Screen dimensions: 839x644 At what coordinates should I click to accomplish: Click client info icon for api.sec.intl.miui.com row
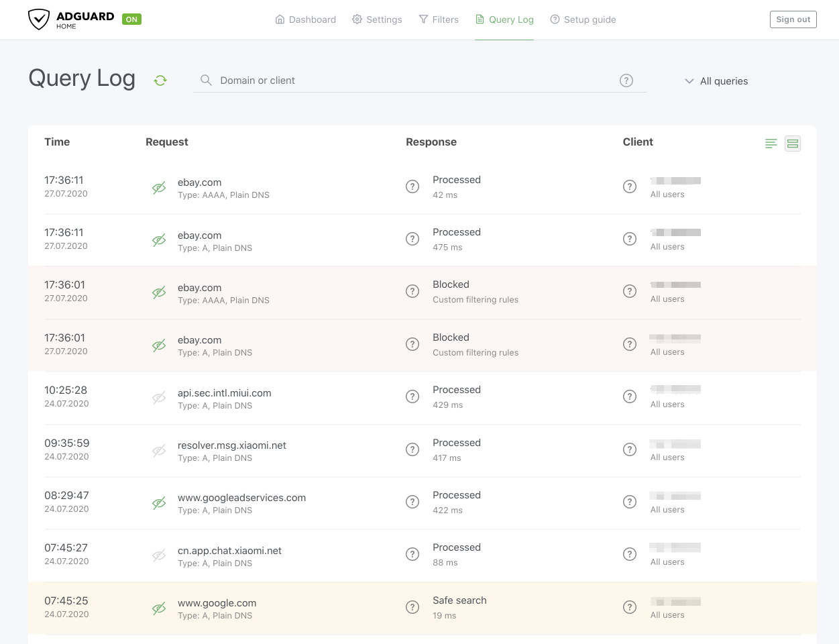(x=629, y=396)
